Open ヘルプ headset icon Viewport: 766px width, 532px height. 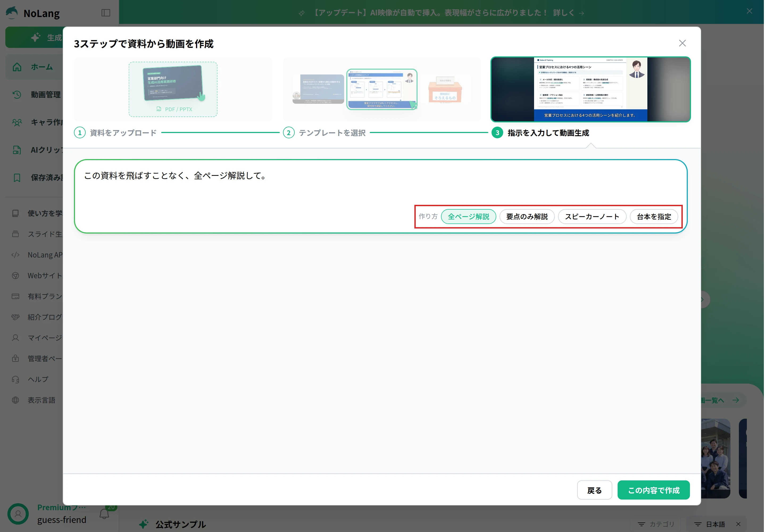click(x=15, y=379)
